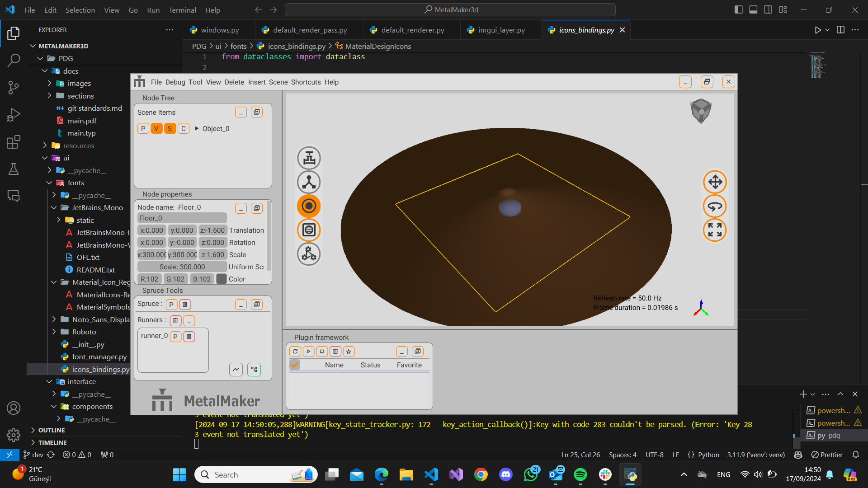Image resolution: width=868 pixels, height=488 pixels.
Task: Click the XYZ axis gizmo in the viewport
Action: (x=701, y=308)
